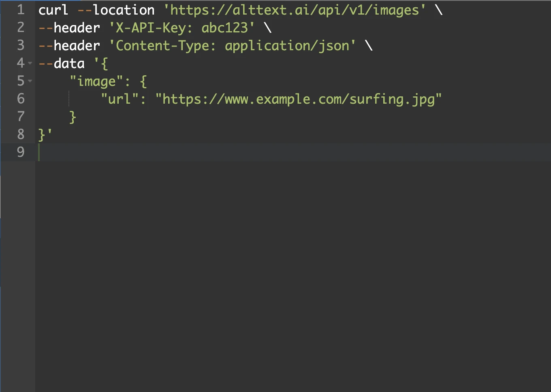Click the closing }' on line 8
Image resolution: width=551 pixels, height=392 pixels.
45,135
